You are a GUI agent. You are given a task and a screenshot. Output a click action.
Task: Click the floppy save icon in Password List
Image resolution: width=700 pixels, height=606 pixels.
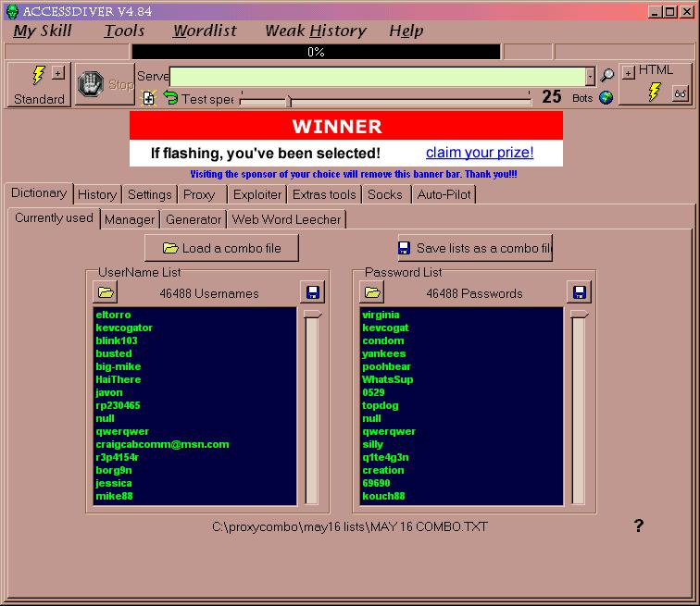579,292
